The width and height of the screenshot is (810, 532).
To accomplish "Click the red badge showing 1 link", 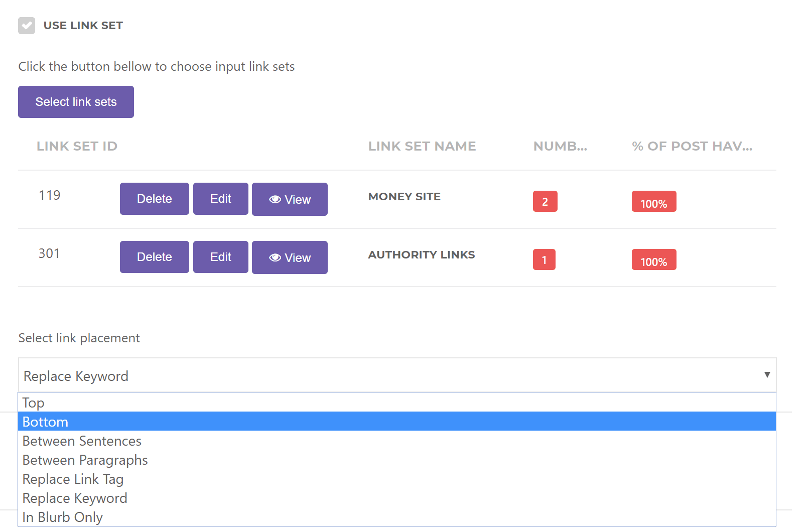I will tap(544, 260).
